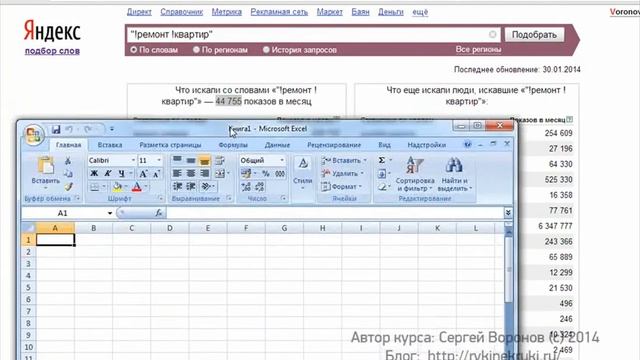
Task: Center text horizontally in the cell
Action: coord(191,173)
